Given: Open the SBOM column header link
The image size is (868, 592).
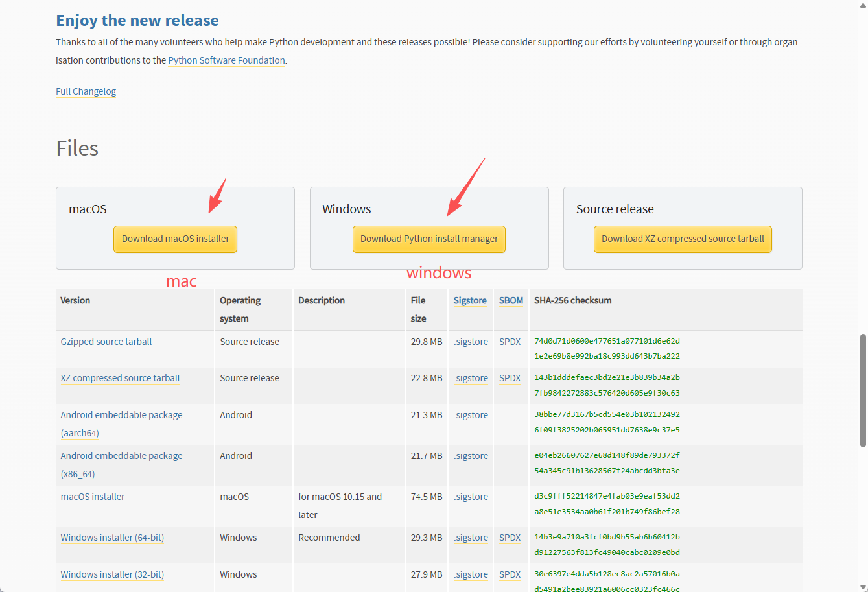Looking at the screenshot, I should click(511, 300).
